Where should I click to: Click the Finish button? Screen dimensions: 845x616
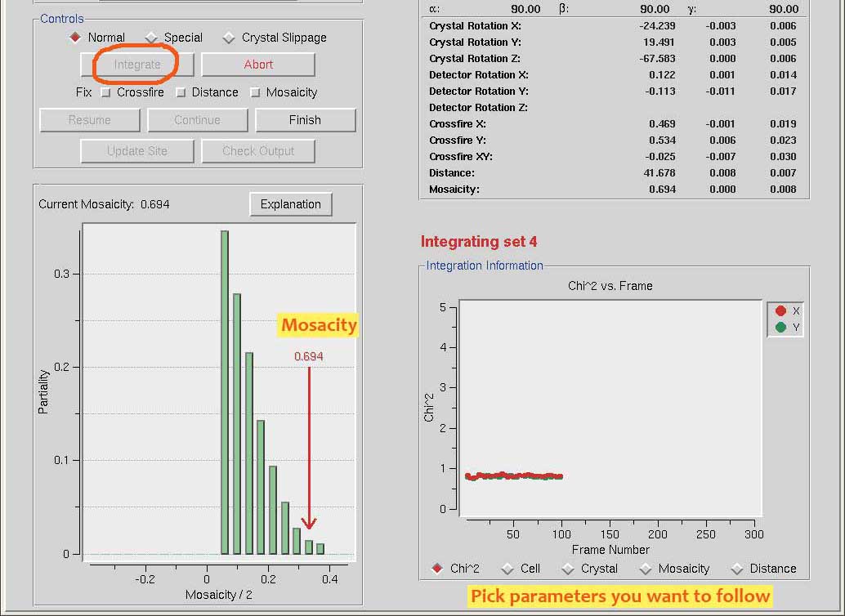(305, 120)
